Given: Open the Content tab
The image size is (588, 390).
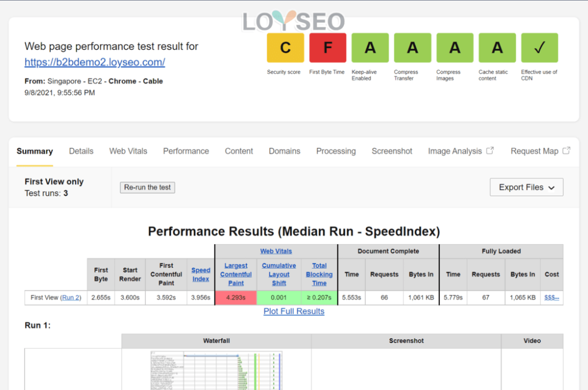Looking at the screenshot, I should [x=239, y=151].
